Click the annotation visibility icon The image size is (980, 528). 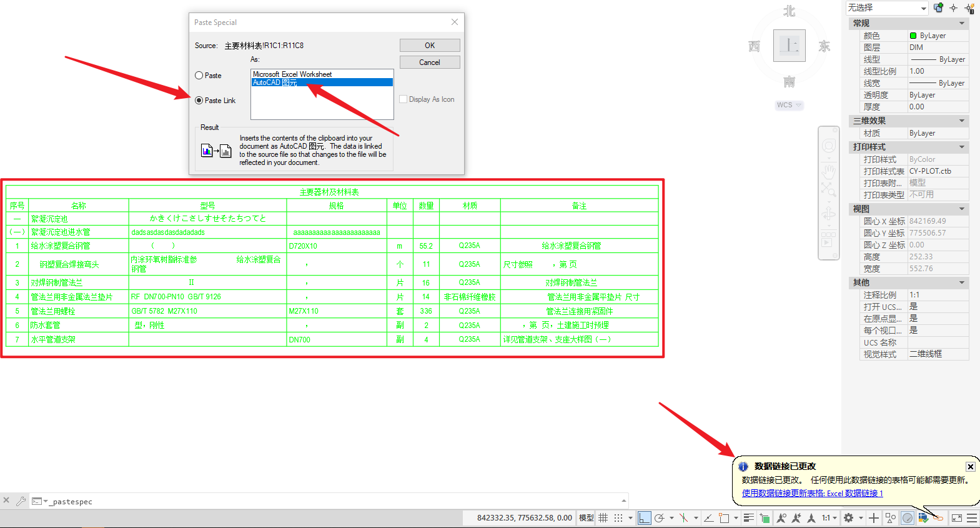pyautogui.click(x=781, y=518)
